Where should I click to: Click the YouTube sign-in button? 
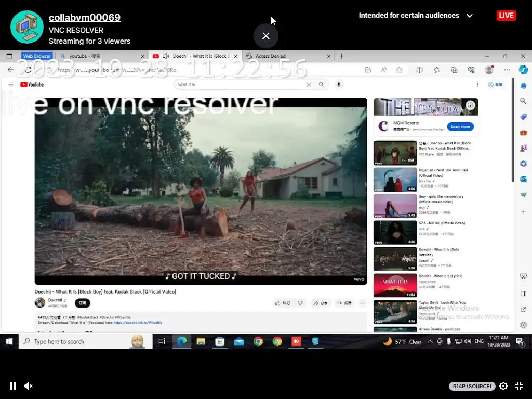(x=495, y=85)
